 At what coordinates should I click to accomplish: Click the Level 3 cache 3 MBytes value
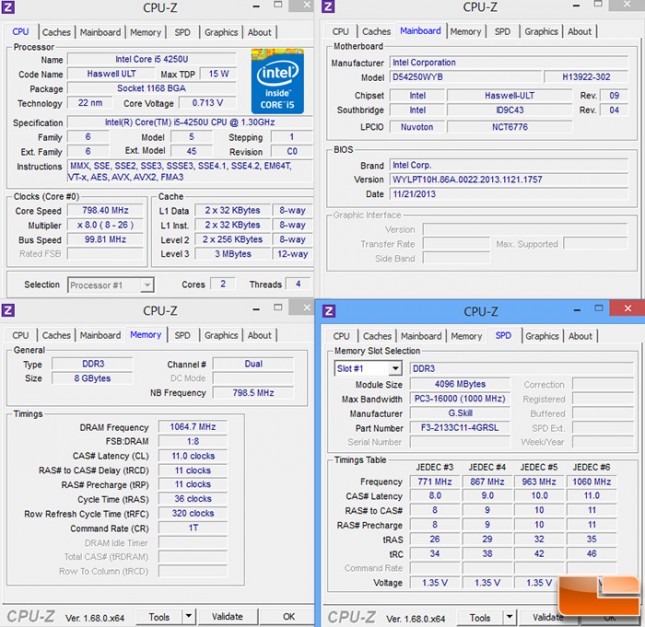pyautogui.click(x=233, y=253)
